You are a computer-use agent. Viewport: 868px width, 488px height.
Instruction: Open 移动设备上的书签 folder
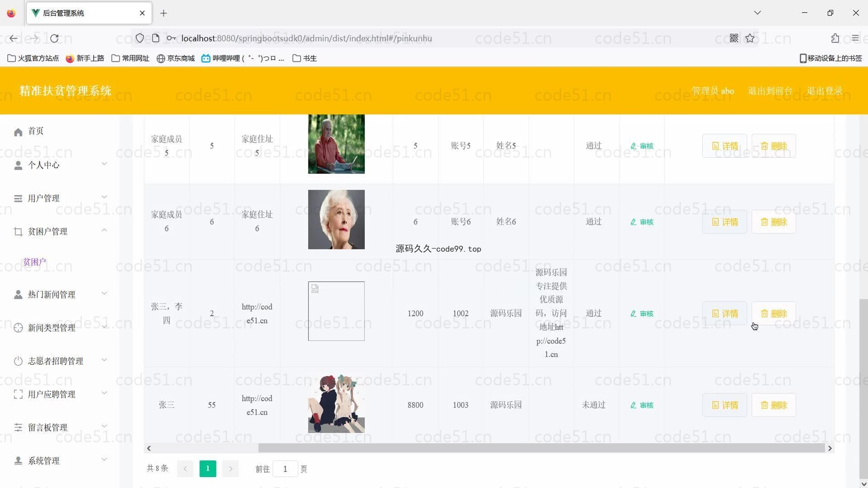point(831,58)
